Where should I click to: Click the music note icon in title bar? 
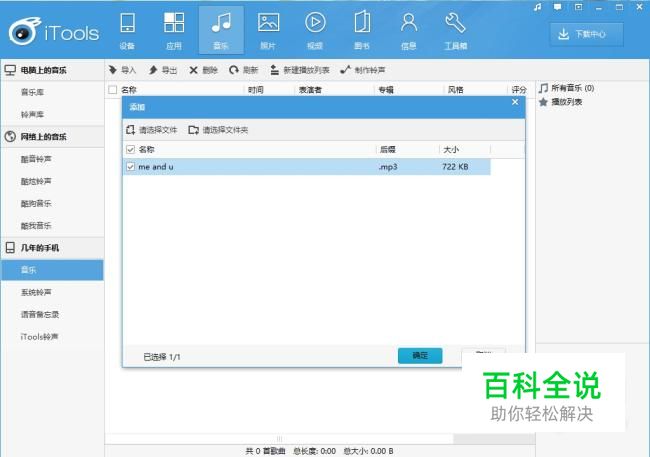coord(538,7)
